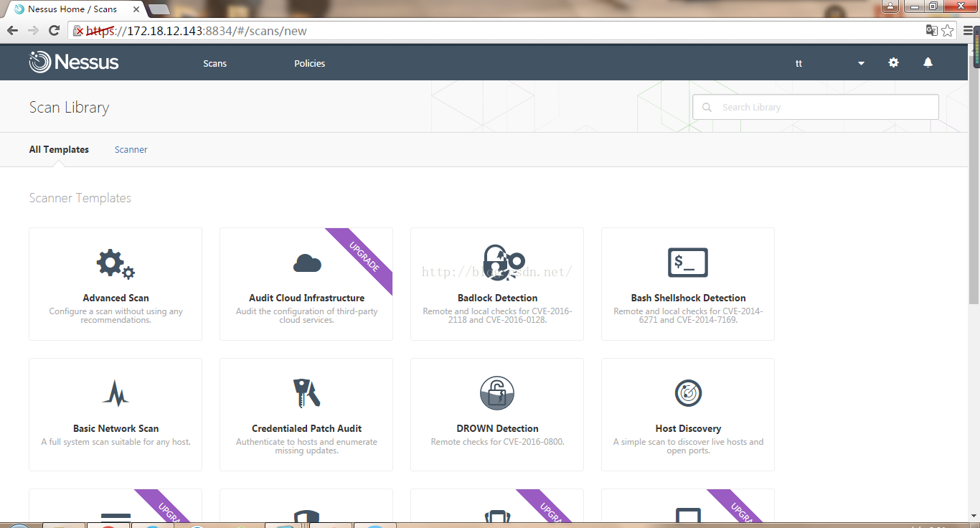Select the Badlock Detection lock icon
This screenshot has height=528, width=980.
[504, 263]
